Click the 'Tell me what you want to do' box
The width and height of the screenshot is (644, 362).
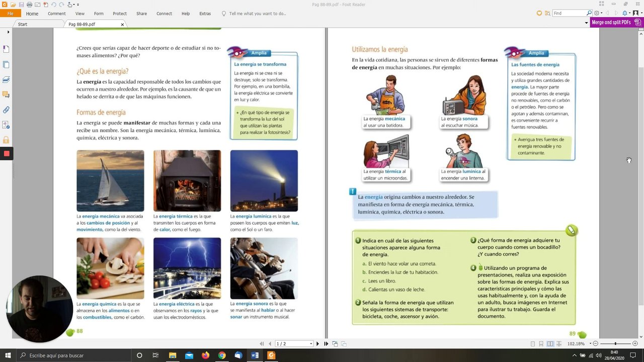point(254,14)
